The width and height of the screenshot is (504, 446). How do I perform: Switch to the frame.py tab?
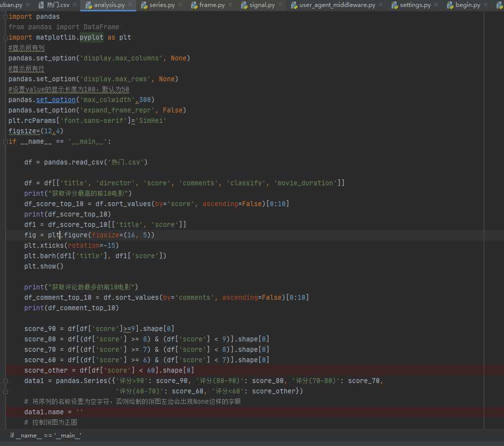(212, 5)
